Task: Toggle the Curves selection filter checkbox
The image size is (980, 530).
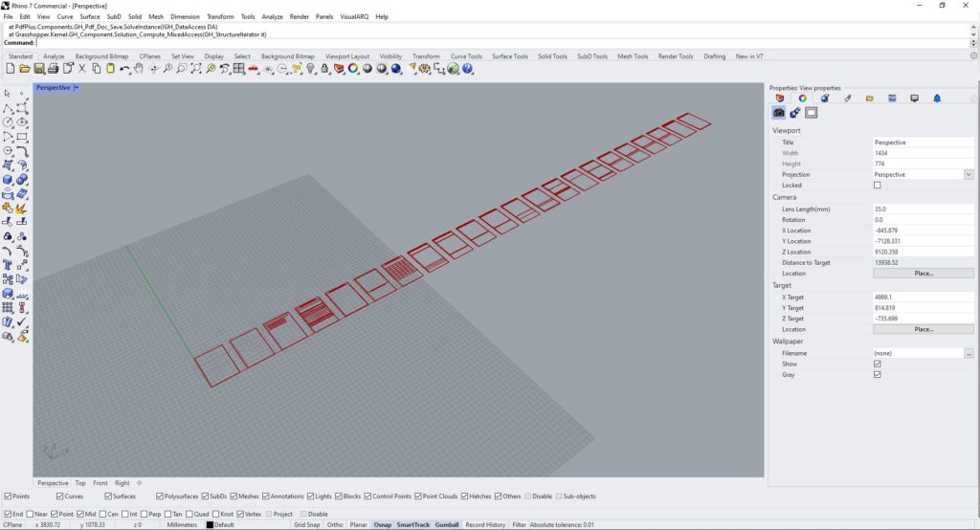Action: tap(60, 497)
